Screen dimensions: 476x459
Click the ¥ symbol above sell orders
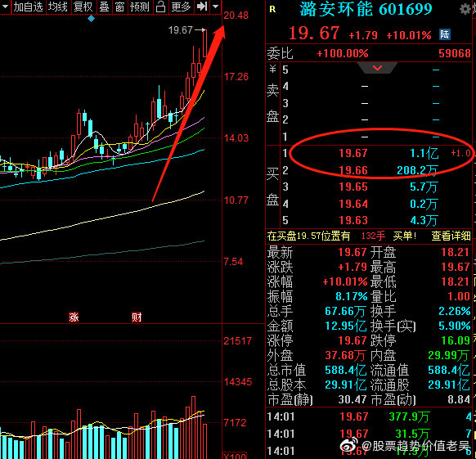(272, 70)
